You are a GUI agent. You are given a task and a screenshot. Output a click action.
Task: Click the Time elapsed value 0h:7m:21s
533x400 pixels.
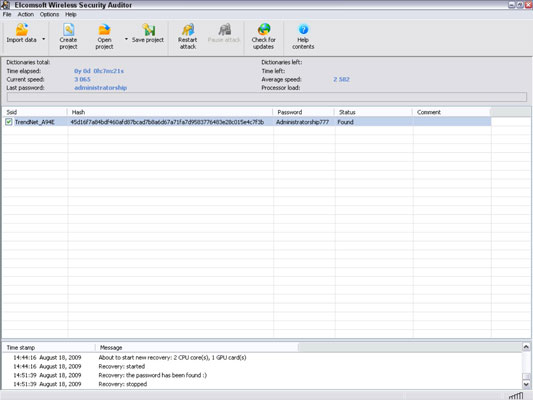pyautogui.click(x=99, y=71)
